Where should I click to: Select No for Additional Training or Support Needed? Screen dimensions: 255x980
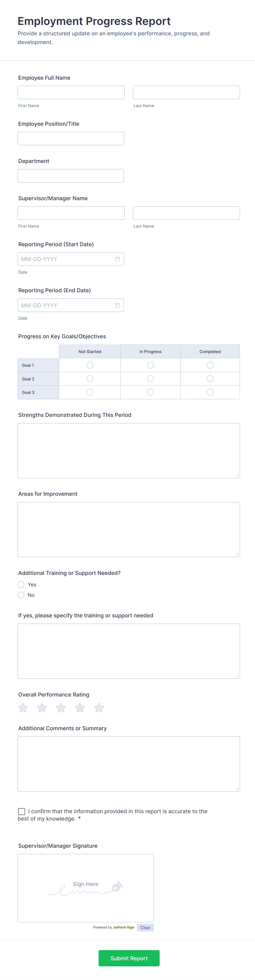[21, 595]
